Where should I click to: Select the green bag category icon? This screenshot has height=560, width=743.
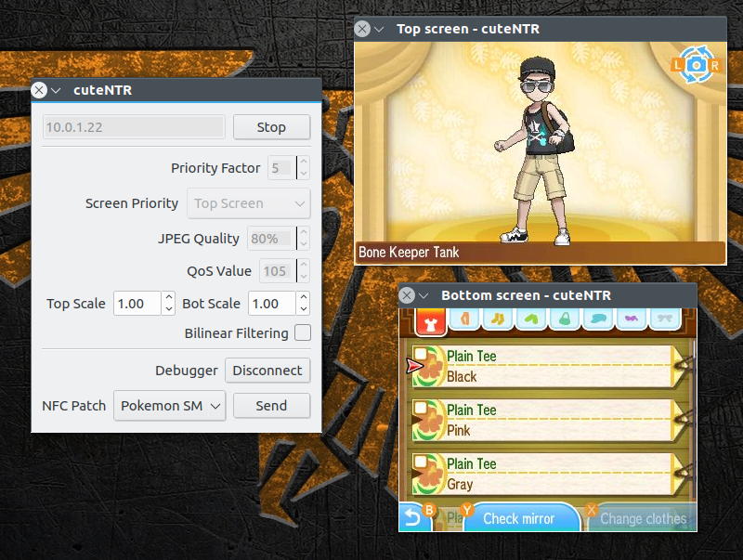pos(565,319)
